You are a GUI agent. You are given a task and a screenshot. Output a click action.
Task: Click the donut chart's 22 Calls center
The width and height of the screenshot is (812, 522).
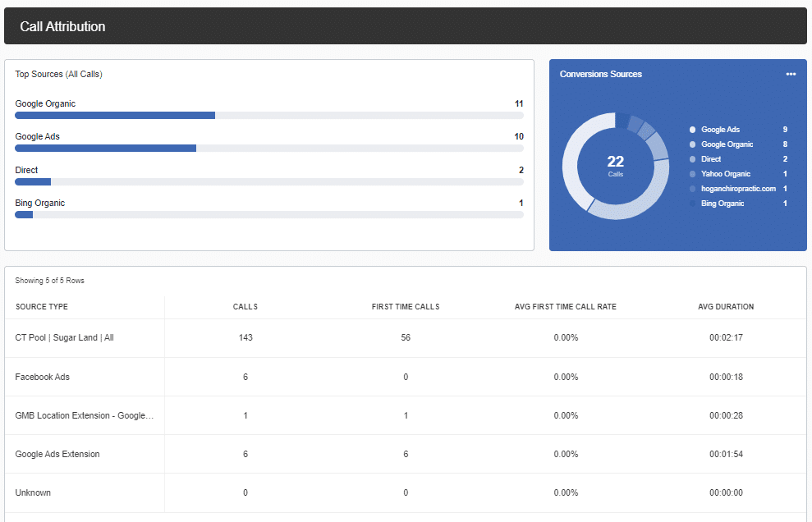pyautogui.click(x=615, y=165)
